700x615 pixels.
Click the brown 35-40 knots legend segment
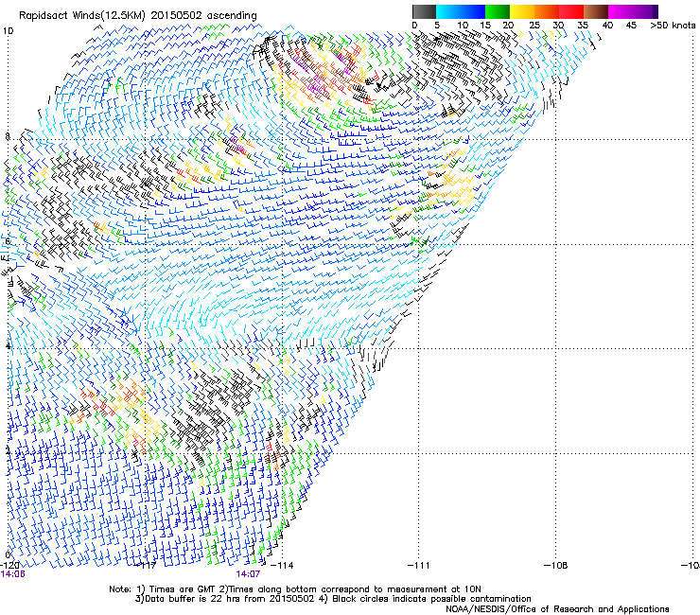click(596, 11)
